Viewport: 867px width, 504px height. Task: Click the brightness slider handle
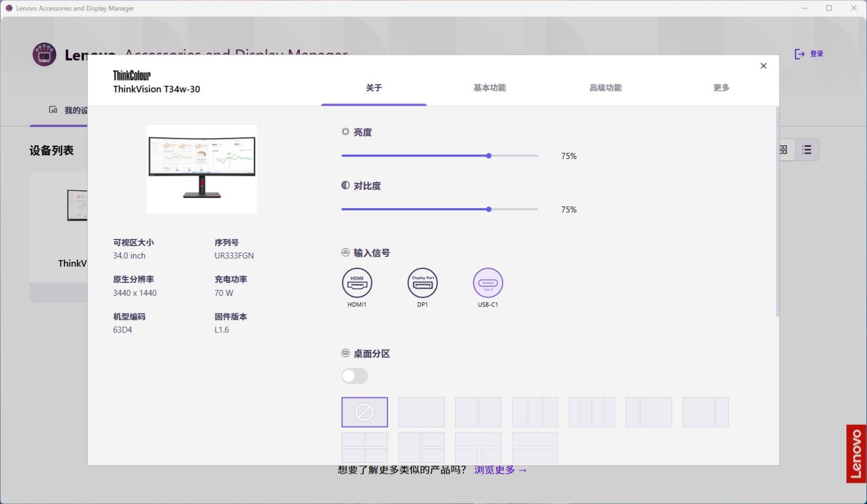489,156
